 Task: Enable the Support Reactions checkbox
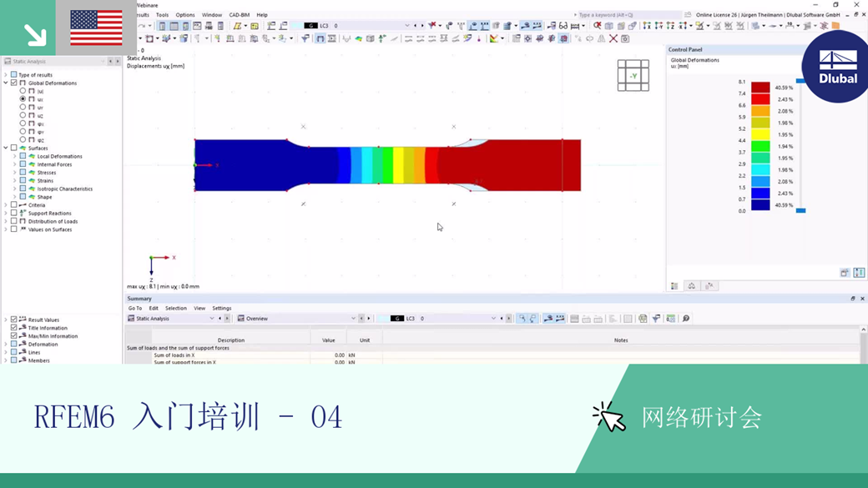(x=14, y=213)
